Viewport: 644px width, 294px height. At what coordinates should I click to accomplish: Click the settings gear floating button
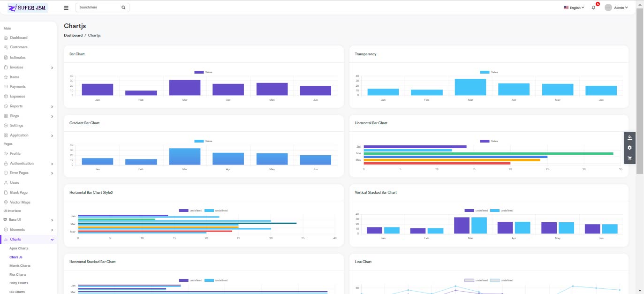[x=629, y=148]
